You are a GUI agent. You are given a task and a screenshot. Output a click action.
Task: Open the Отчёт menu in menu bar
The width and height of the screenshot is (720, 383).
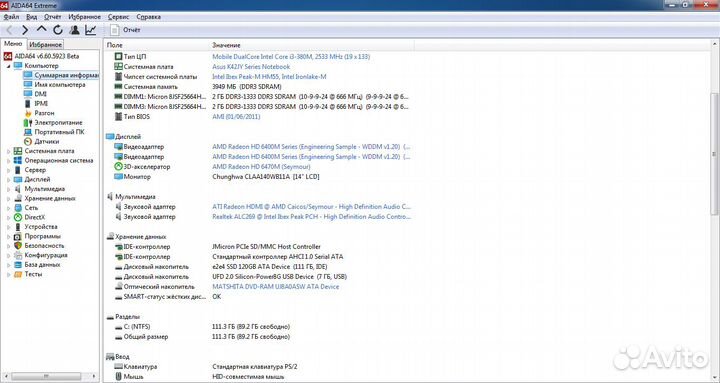pyautogui.click(x=53, y=17)
